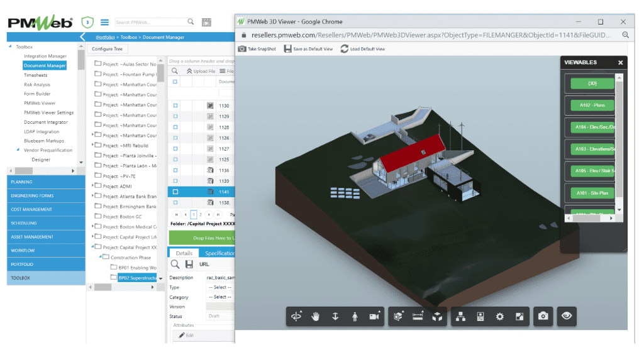Select the Measure ruler tool
Image resolution: width=644 pixels, height=355 pixels.
click(418, 317)
